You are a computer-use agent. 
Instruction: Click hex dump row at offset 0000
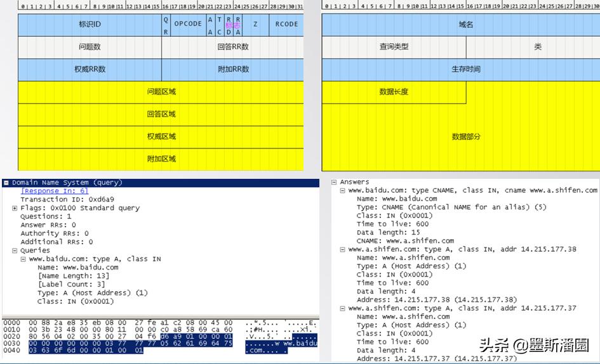tap(161, 323)
